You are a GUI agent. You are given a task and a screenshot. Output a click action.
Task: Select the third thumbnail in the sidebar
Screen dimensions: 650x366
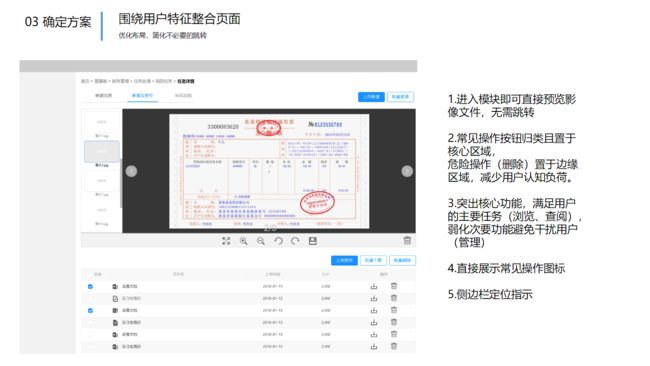(x=102, y=181)
